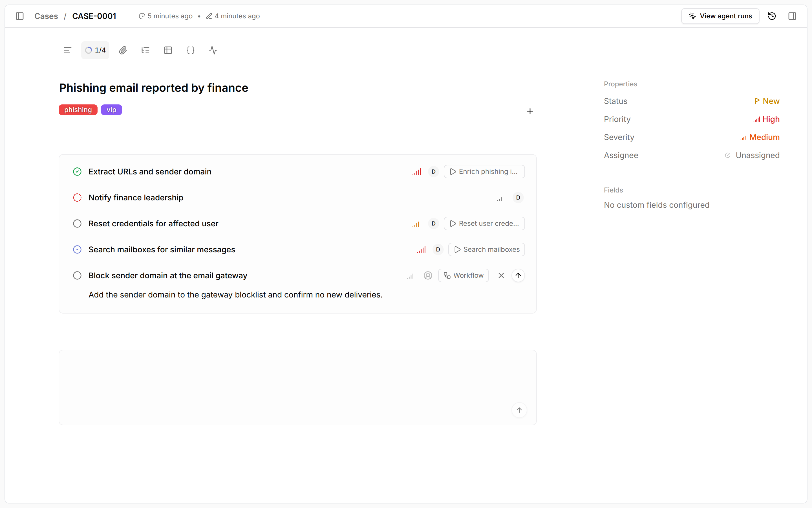Screen dimensions: 812x508
Task: Open the tasks tab showing 1/4
Action: tap(95, 51)
